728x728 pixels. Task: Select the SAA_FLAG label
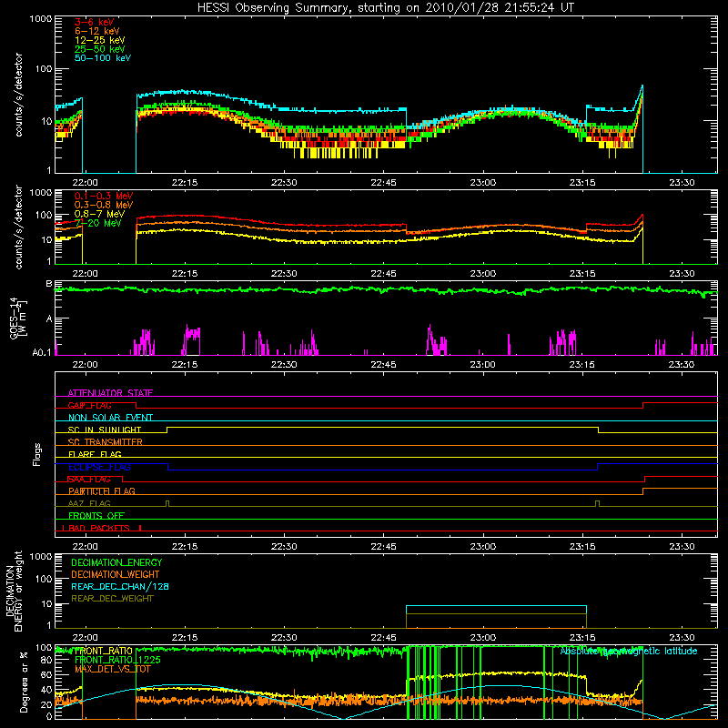89,480
